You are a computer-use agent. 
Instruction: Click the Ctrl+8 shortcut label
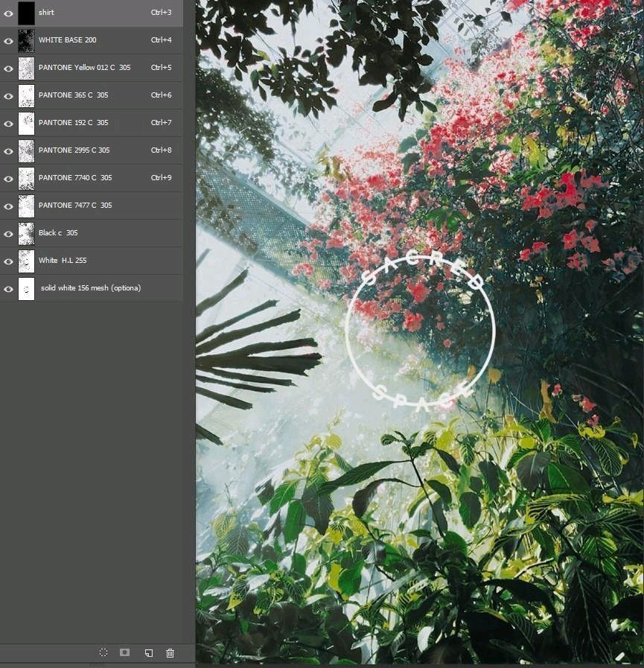161,150
